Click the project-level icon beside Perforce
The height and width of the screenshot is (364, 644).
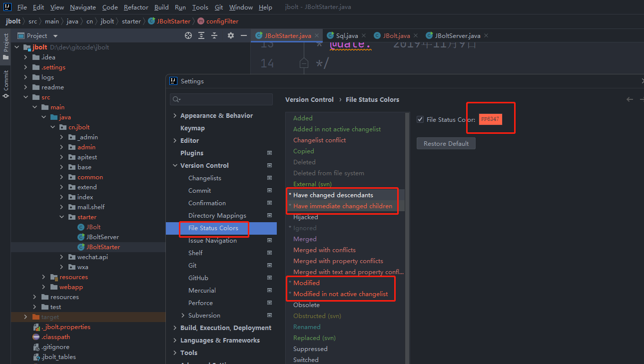(270, 303)
